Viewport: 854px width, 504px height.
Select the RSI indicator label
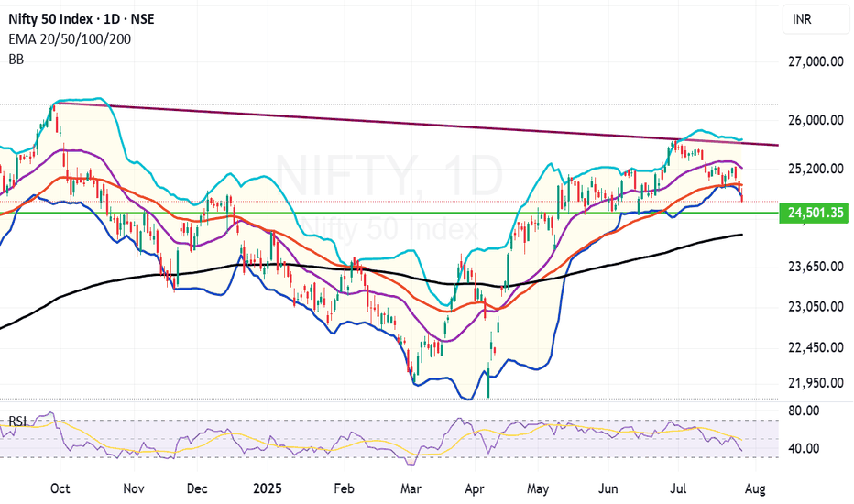(17, 422)
